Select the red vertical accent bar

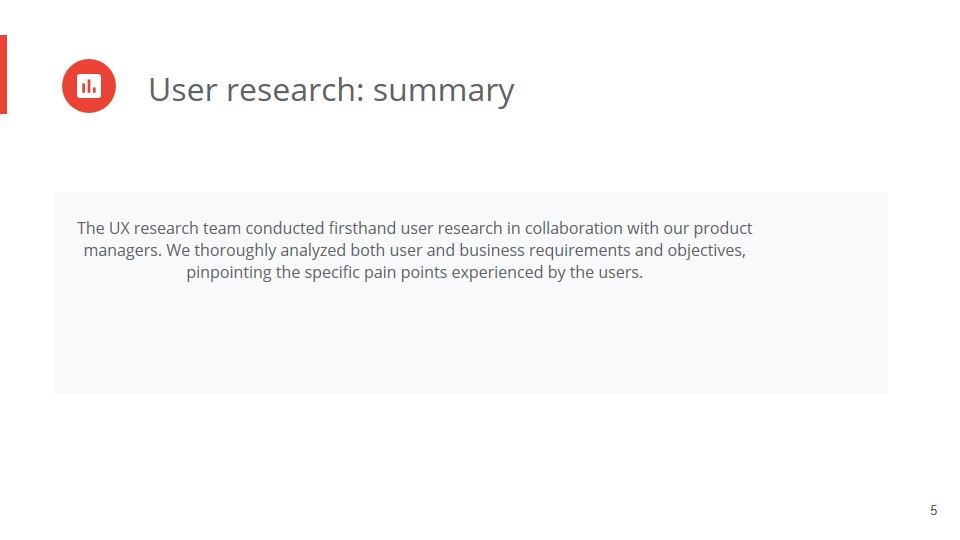coord(3,74)
